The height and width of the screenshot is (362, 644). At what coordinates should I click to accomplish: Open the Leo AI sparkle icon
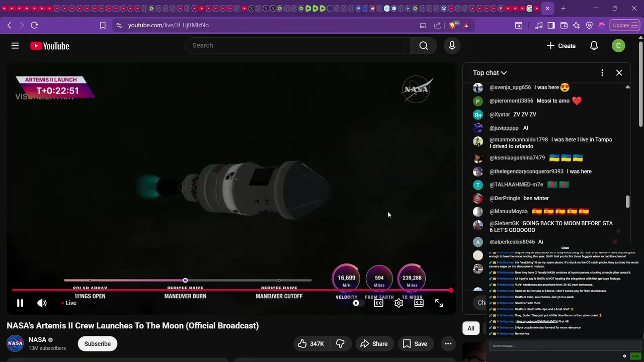[x=577, y=25]
